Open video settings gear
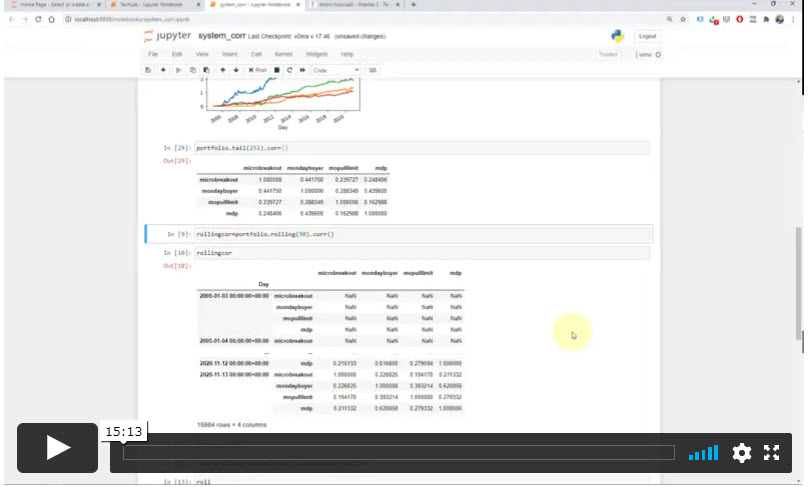Screen dimensions: 809x487 click(x=741, y=453)
